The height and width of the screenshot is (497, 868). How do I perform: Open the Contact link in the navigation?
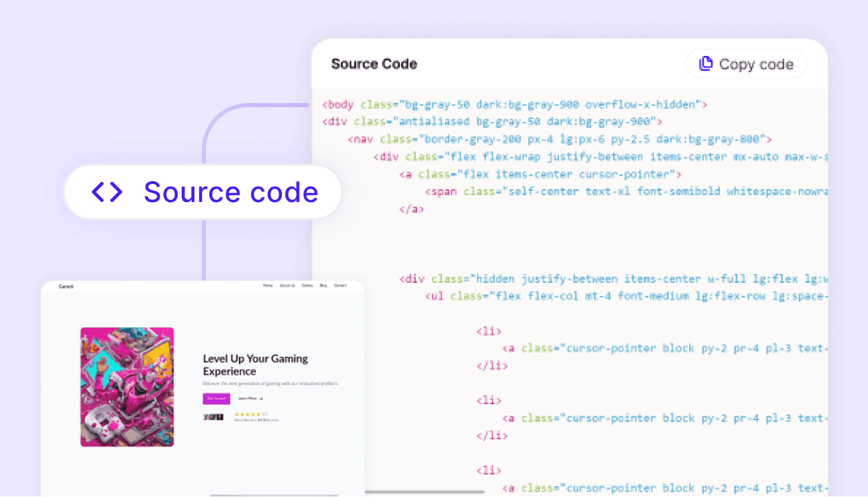340,285
